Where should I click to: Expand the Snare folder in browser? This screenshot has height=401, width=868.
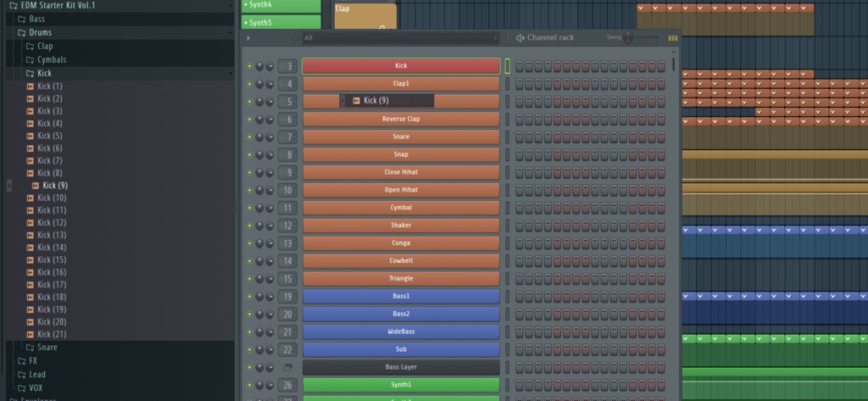pyautogui.click(x=47, y=348)
